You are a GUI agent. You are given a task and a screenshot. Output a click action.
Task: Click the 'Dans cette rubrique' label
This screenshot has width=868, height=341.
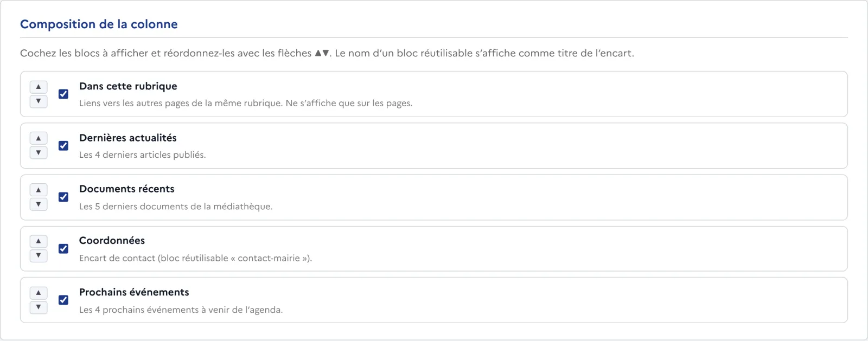coord(128,86)
